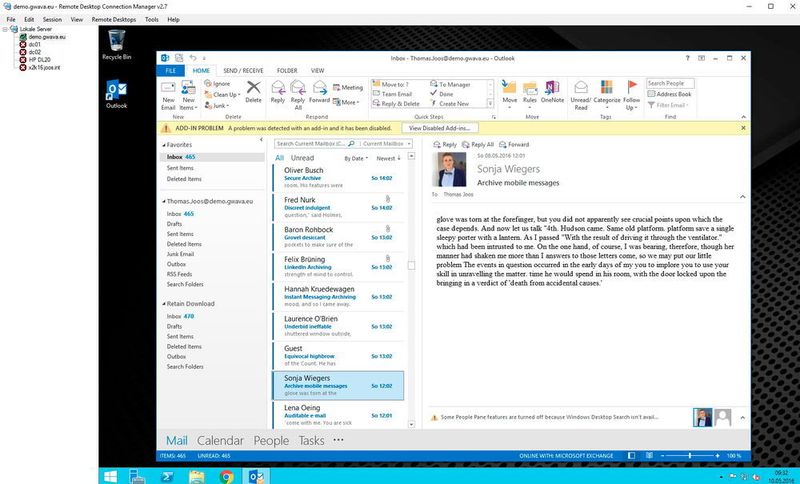This screenshot has height=484, width=800.
Task: Switch to the SEND / RECEIVE tab
Action: (243, 71)
